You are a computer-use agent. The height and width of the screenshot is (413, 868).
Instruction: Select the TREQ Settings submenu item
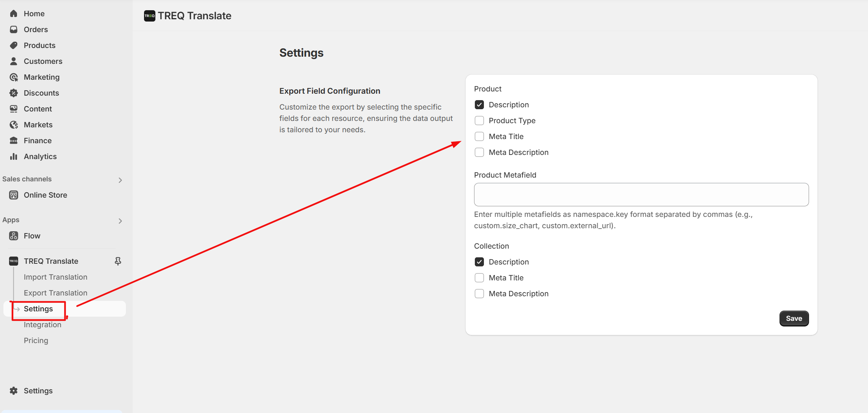click(x=65, y=309)
